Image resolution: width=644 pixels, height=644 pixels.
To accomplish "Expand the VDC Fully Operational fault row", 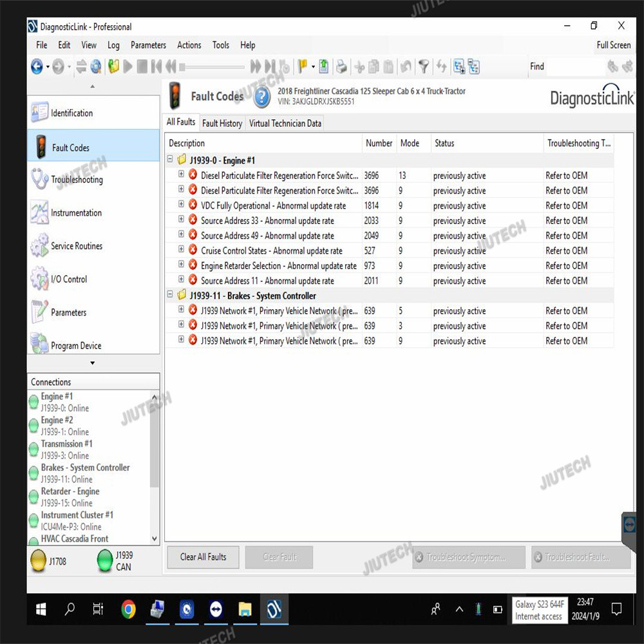I will [182, 205].
